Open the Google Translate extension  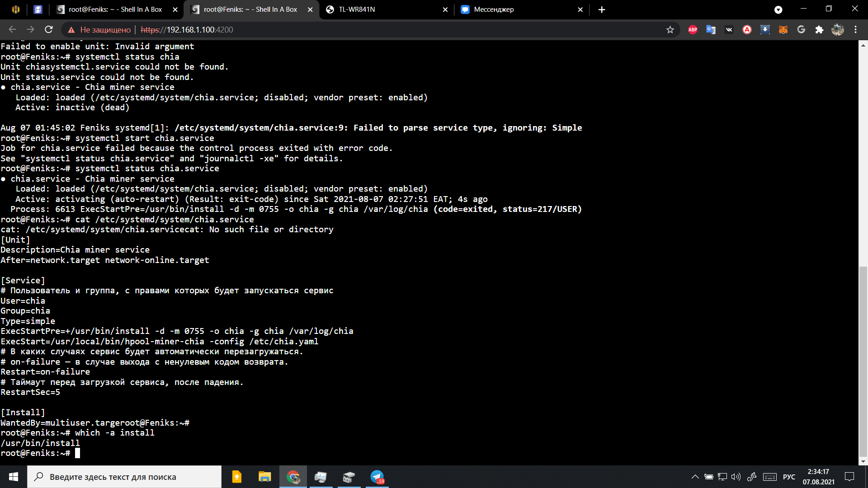[x=711, y=30]
